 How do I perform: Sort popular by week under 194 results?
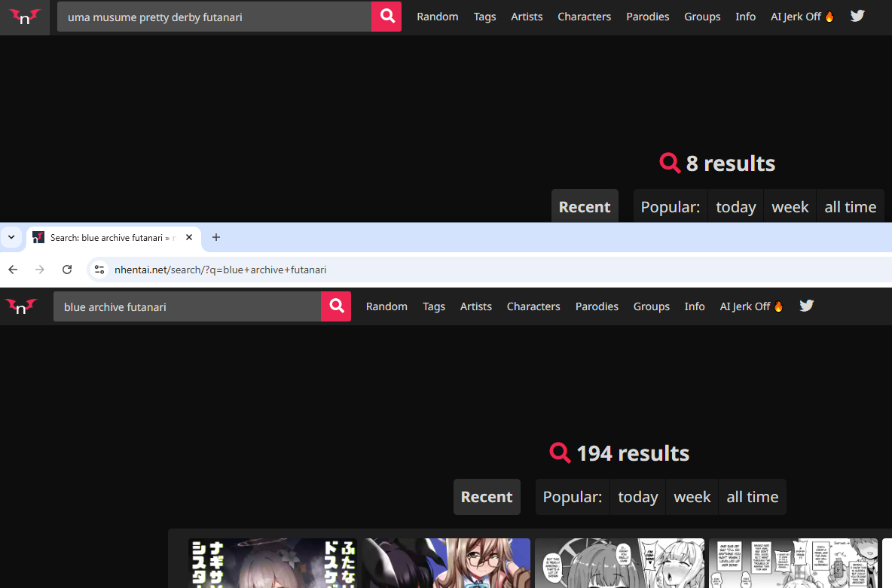coord(692,497)
